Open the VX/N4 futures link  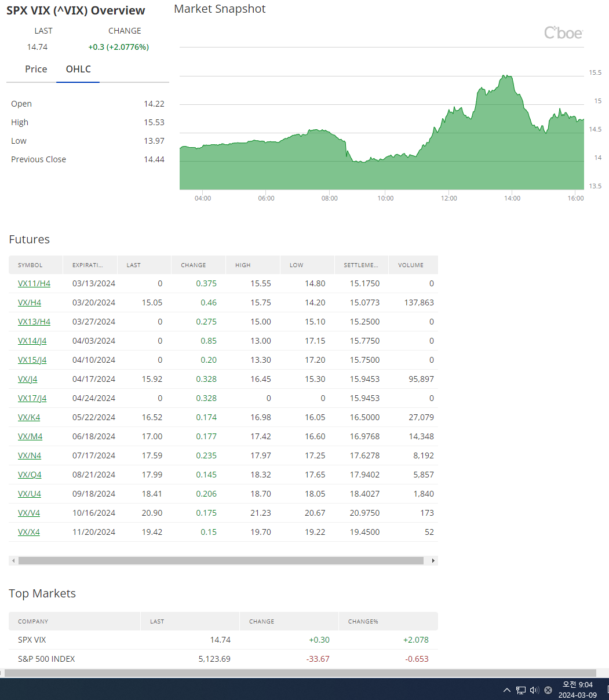click(30, 455)
